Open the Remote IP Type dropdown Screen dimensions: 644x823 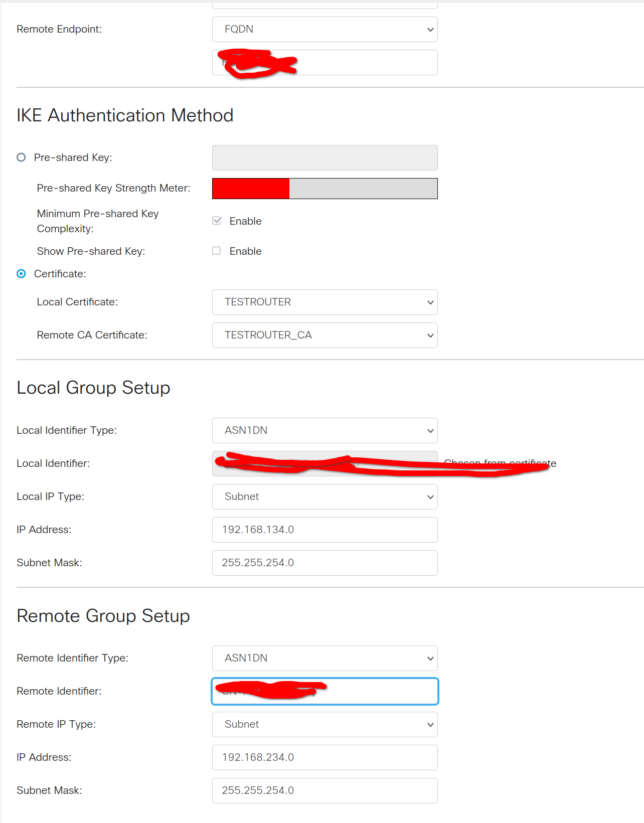coord(325,725)
